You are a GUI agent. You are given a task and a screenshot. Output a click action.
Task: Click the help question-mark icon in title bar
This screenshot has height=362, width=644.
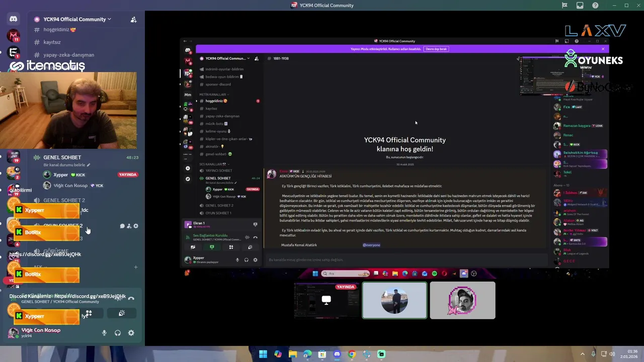point(595,6)
